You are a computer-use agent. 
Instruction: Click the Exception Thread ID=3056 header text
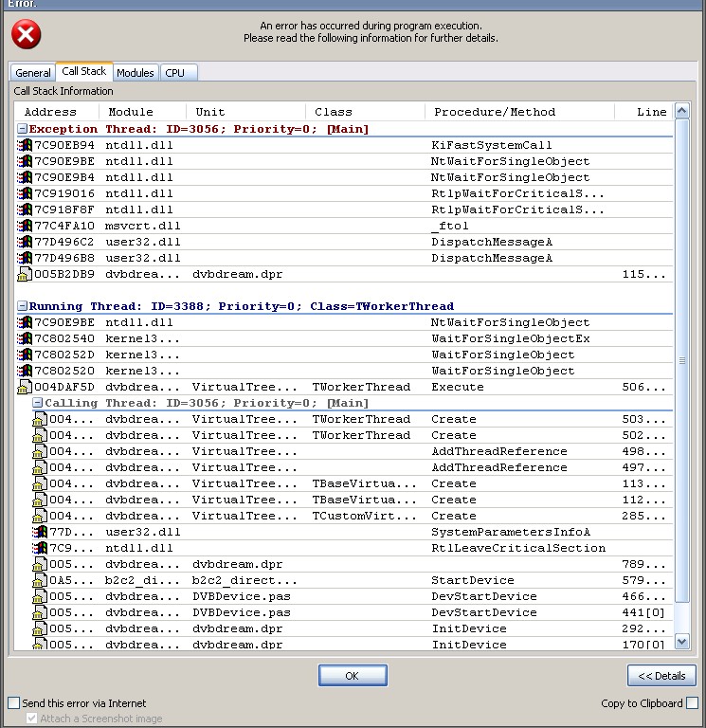[199, 129]
